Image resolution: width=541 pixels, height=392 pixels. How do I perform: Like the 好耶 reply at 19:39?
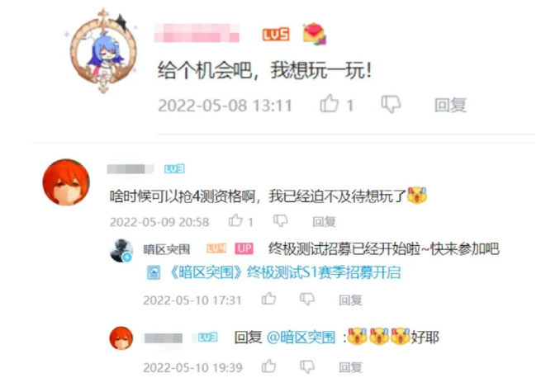click(268, 366)
